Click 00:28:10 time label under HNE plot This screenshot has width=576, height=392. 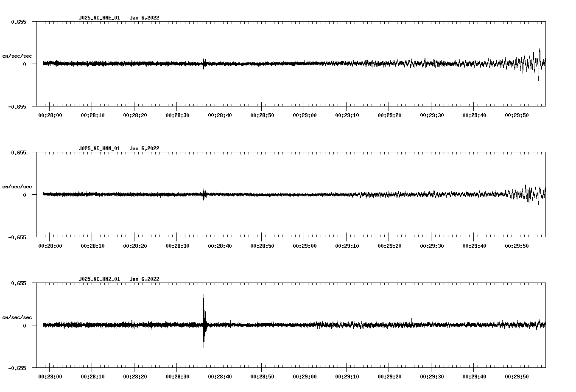[x=92, y=115]
